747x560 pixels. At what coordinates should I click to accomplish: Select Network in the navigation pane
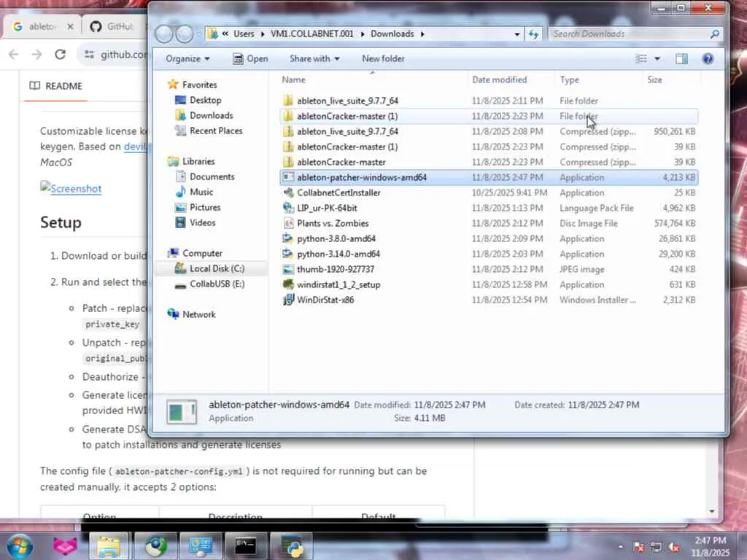point(192,314)
